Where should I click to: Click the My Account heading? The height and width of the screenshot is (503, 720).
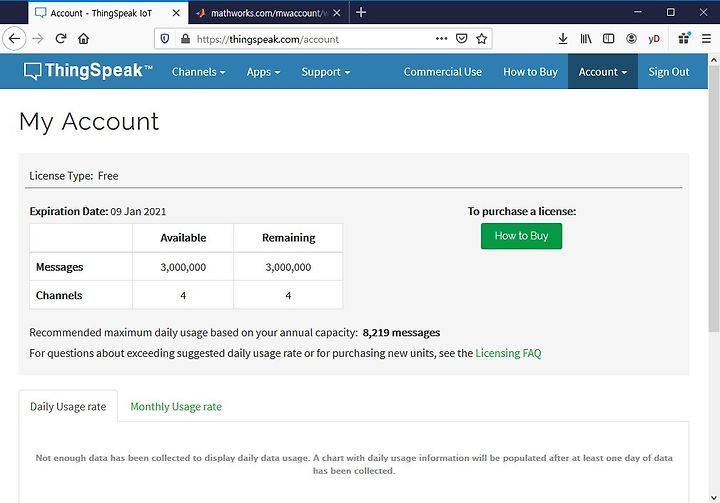[x=89, y=122]
